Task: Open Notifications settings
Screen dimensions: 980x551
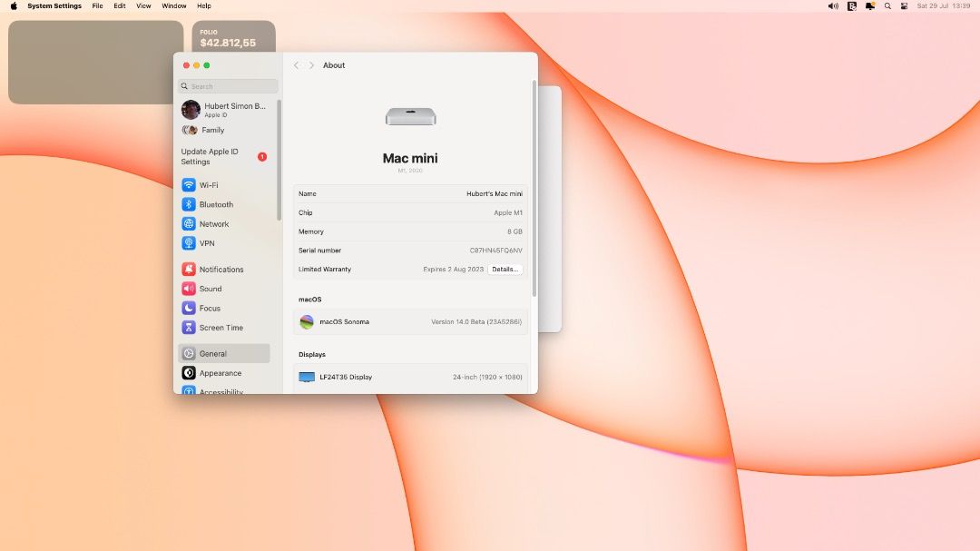Action: [x=220, y=270]
